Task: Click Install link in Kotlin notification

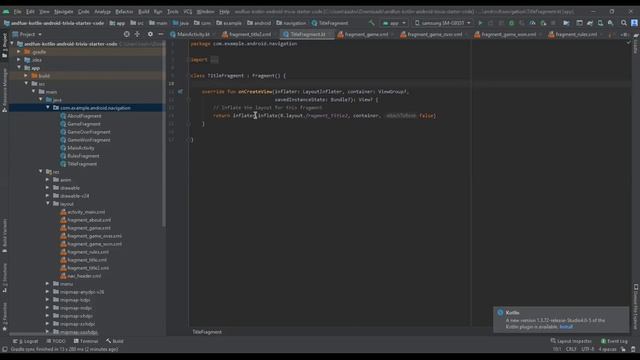Action: (x=566, y=327)
